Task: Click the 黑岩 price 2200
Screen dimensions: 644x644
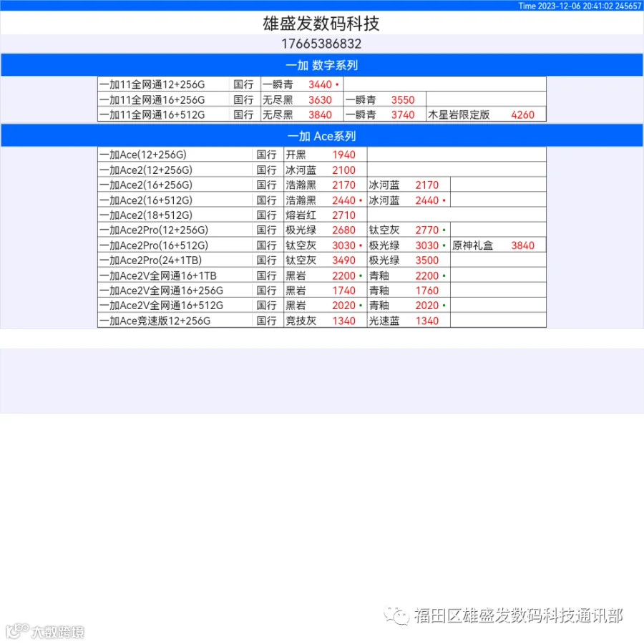Action: [x=343, y=275]
